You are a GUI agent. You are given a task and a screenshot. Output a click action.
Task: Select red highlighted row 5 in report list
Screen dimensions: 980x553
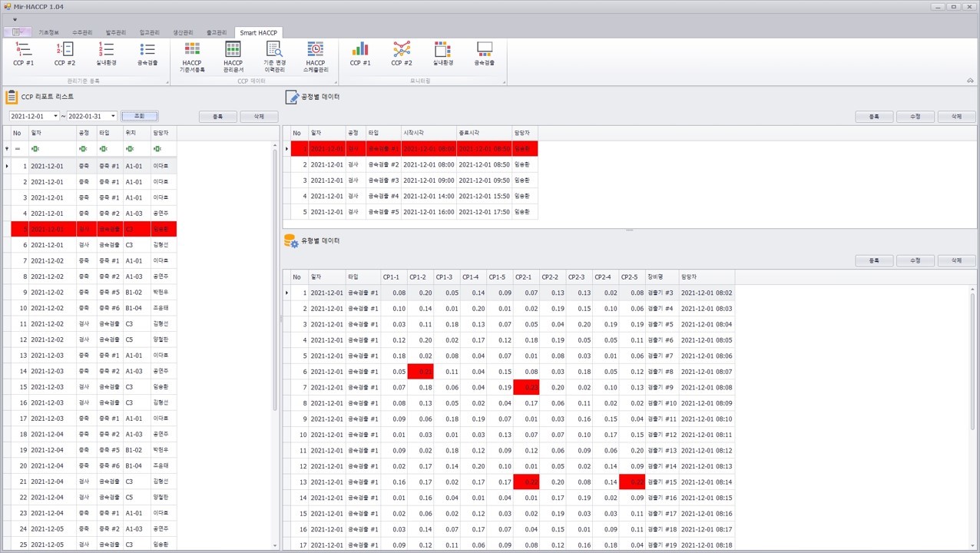(94, 229)
